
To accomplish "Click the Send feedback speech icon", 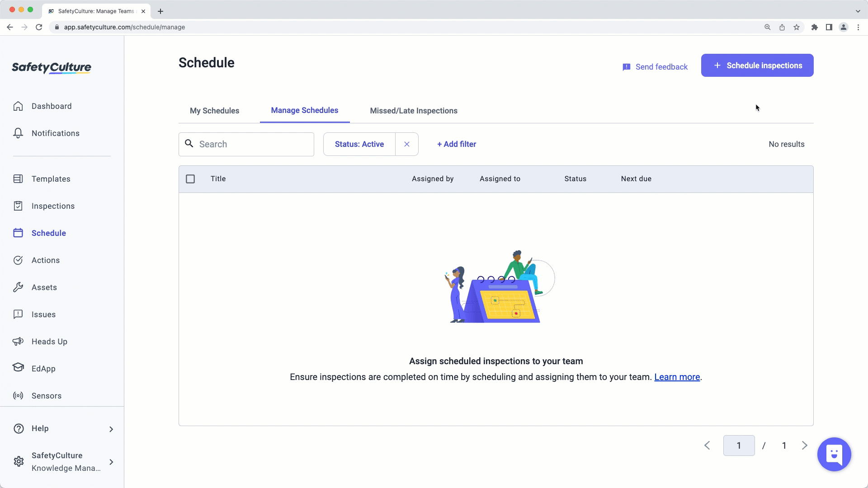I will tap(626, 67).
